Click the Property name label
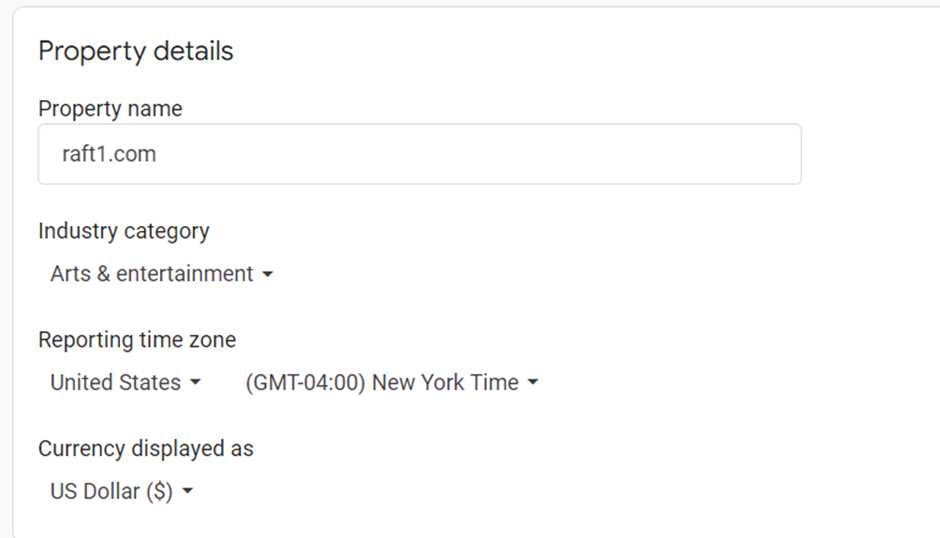Image resolution: width=940 pixels, height=538 pixels. click(x=110, y=108)
